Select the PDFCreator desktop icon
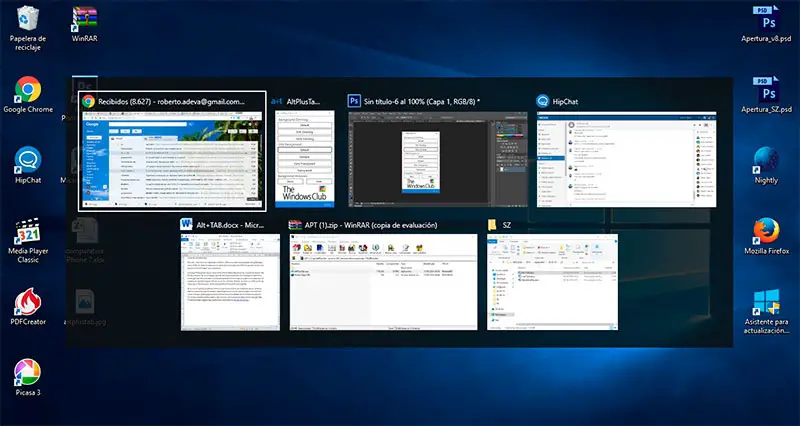Image resolution: width=800 pixels, height=426 pixels. pos(28,307)
